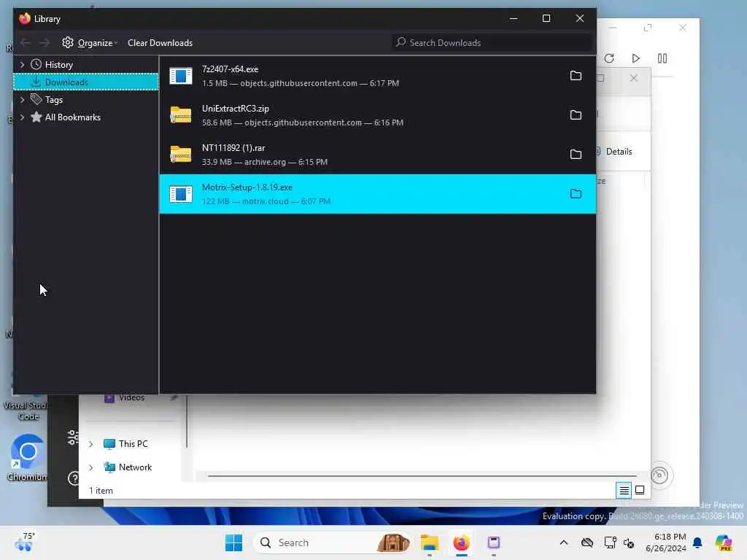
Task: Expand This PC in File Explorer
Action: (90, 444)
